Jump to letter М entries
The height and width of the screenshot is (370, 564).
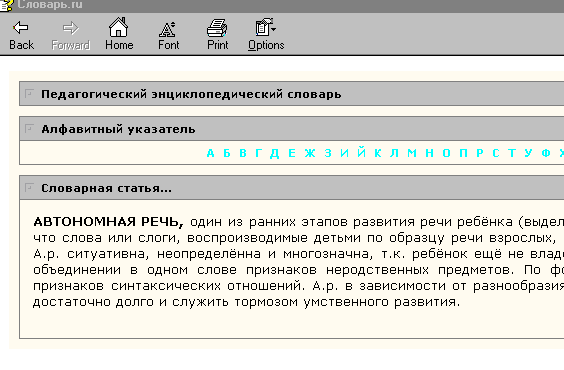(x=412, y=153)
